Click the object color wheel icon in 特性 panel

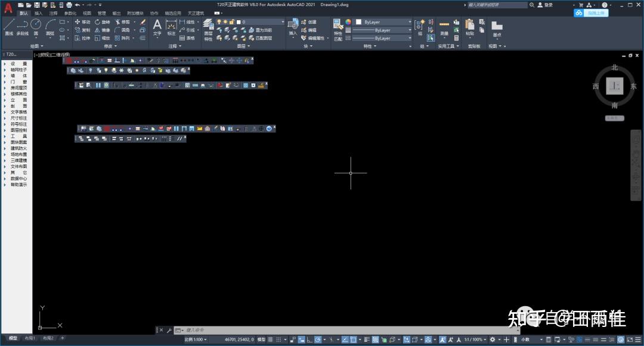click(348, 21)
